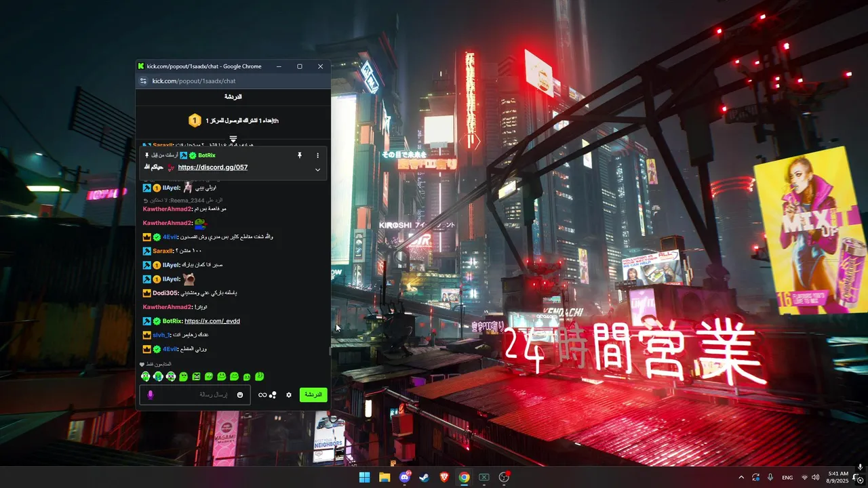868x488 pixels.
Task: Open the emoji picker smiley icon
Action: 240,394
